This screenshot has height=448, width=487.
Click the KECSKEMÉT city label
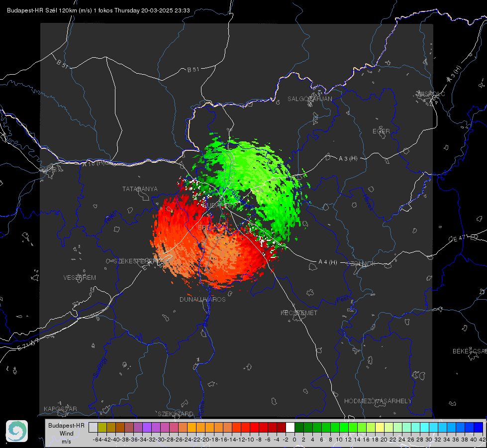(299, 313)
